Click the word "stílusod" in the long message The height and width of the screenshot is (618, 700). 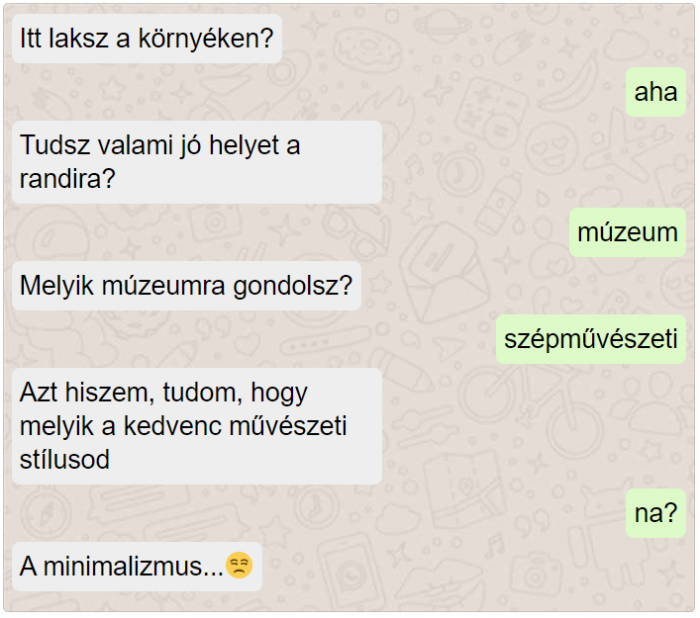tap(65, 460)
